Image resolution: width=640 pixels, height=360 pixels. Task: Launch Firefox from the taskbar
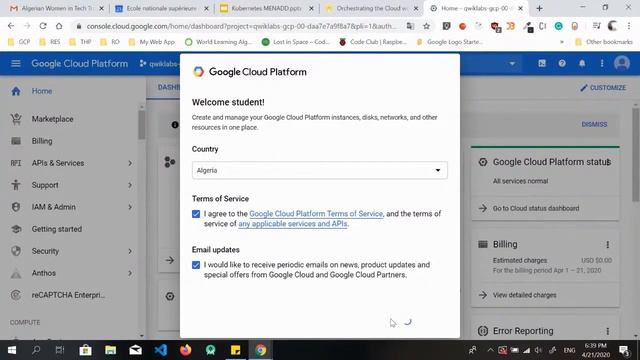pyautogui.click(x=186, y=350)
